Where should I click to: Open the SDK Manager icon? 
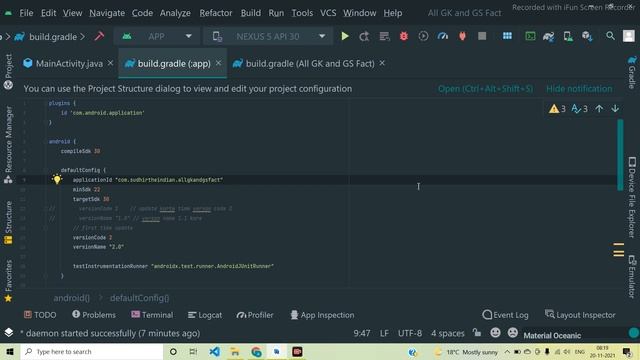click(x=587, y=36)
